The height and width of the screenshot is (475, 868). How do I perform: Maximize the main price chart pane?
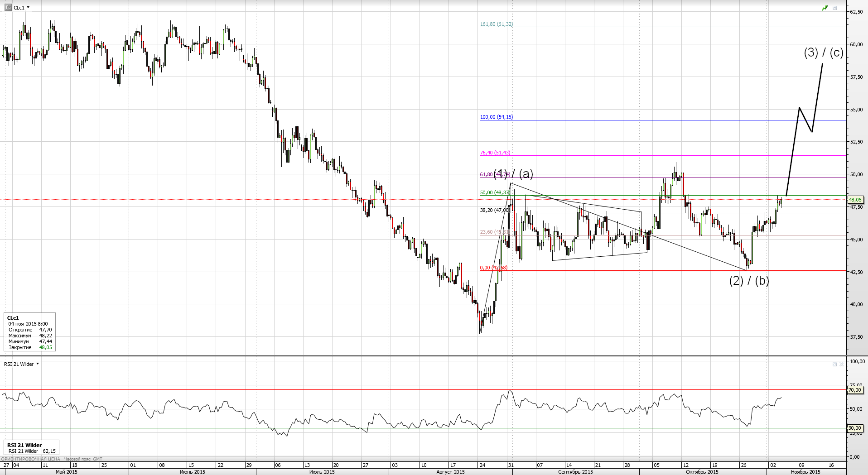835,8
